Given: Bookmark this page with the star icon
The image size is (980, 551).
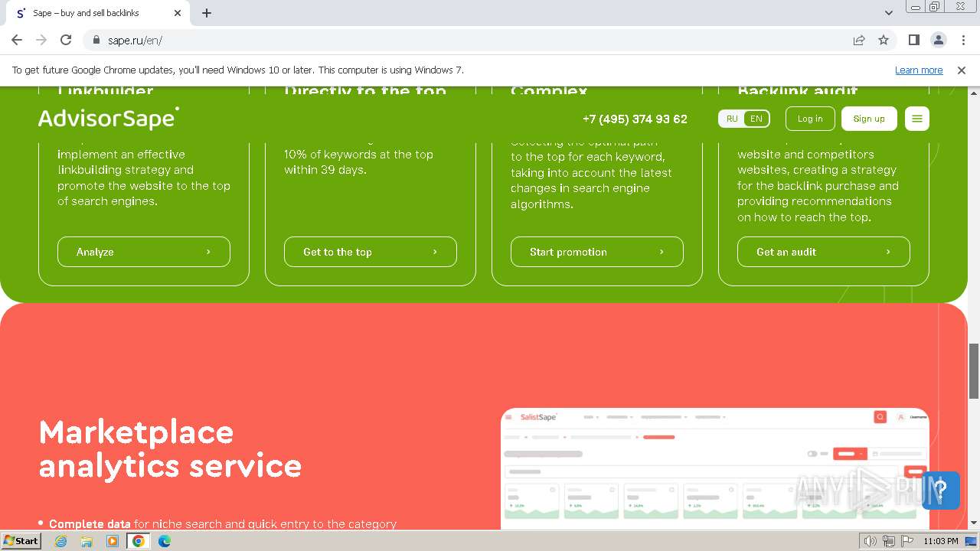Looking at the screenshot, I should (884, 40).
